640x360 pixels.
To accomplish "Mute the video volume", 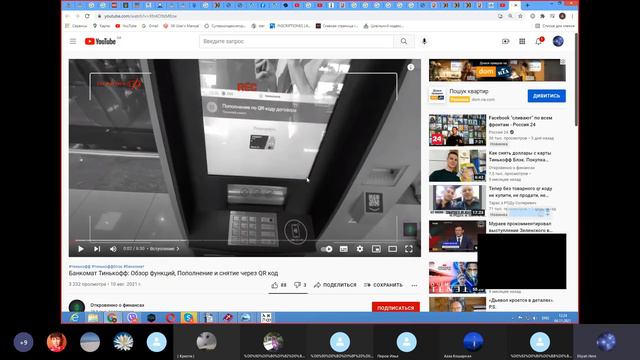I will click(x=113, y=249).
